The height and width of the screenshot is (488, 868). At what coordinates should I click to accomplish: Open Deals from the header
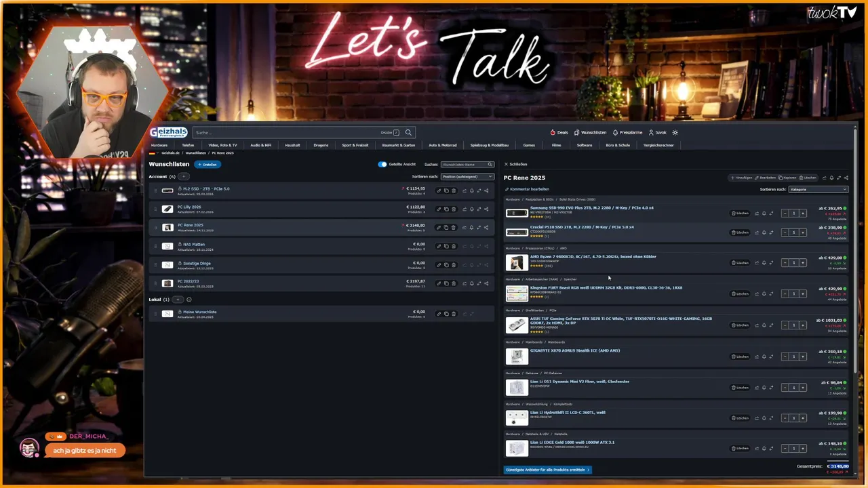point(559,133)
